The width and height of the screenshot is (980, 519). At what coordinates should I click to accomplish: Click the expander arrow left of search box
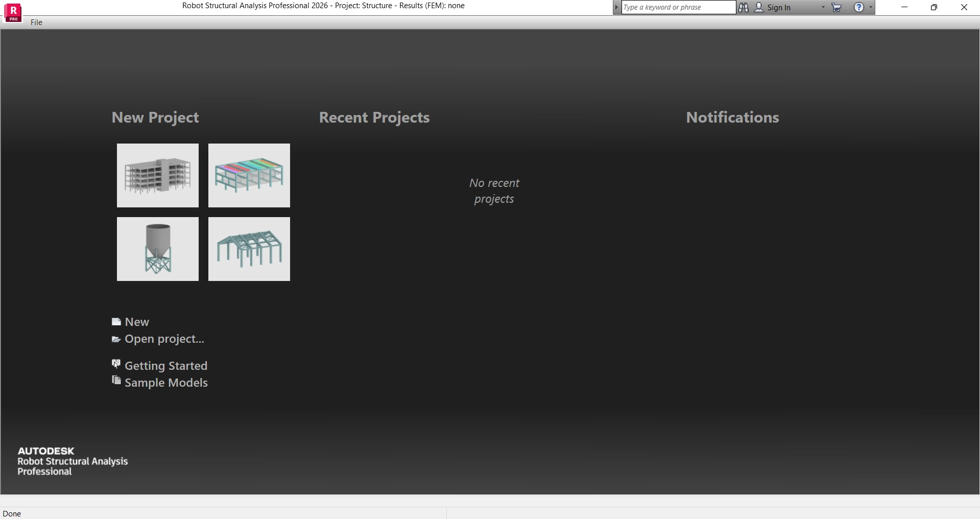[x=617, y=7]
